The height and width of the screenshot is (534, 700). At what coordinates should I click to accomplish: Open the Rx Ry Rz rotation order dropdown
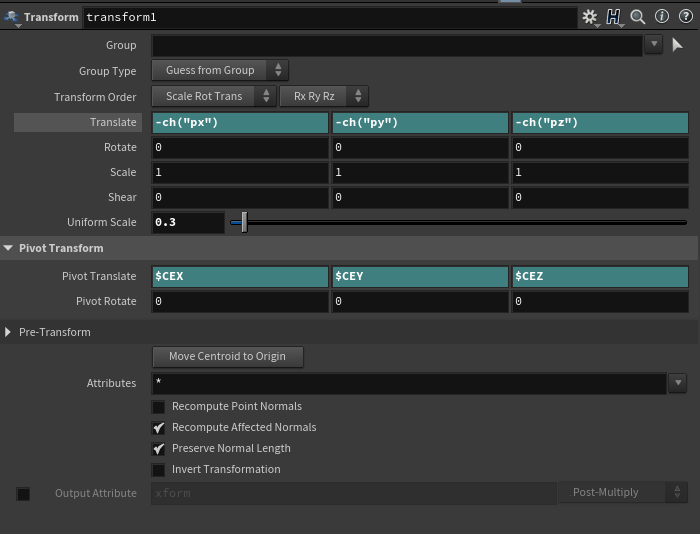click(x=324, y=96)
